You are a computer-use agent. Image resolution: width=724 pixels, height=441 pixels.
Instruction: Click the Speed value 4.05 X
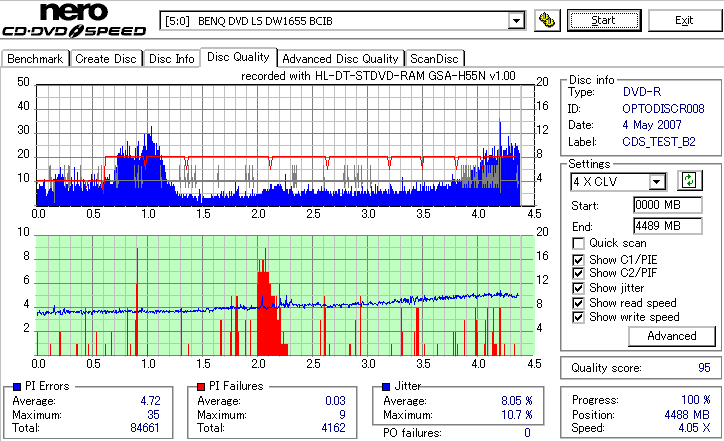pyautogui.click(x=694, y=428)
